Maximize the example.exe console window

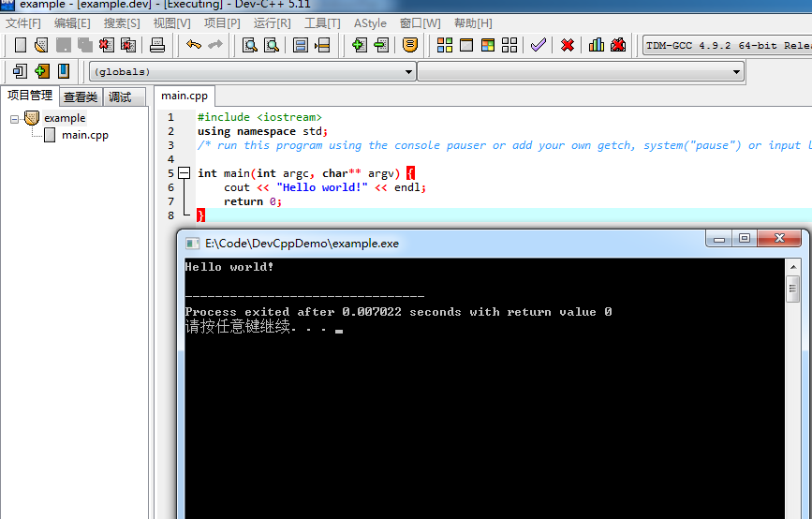[745, 239]
